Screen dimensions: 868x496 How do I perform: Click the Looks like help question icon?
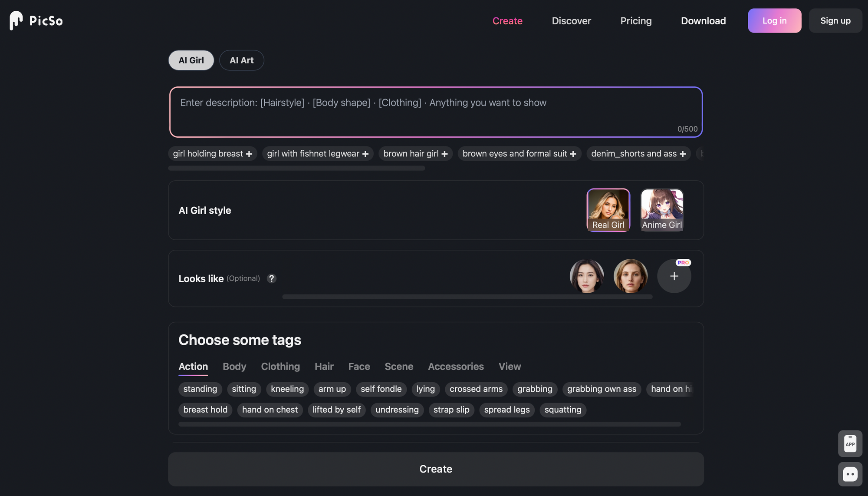tap(272, 278)
